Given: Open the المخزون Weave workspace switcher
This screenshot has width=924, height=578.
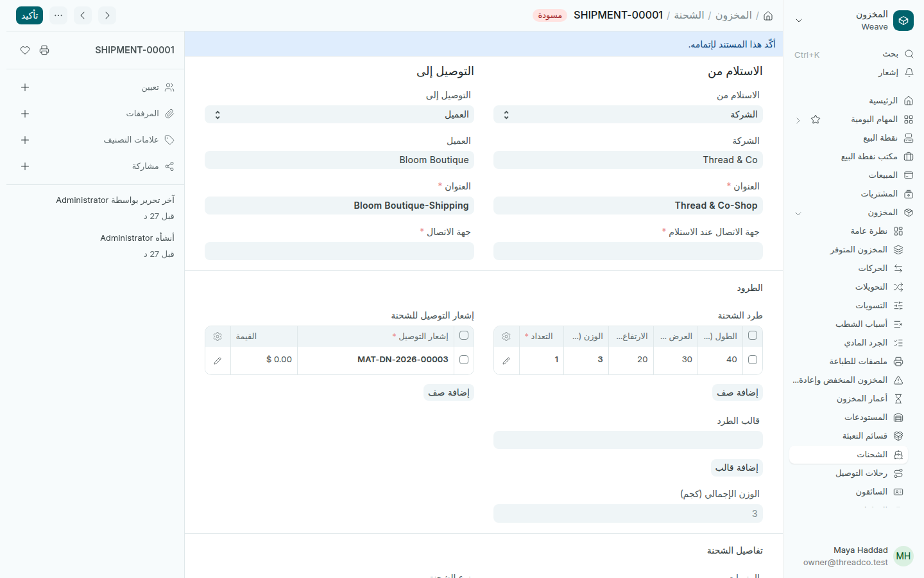Looking at the screenshot, I should coord(852,21).
